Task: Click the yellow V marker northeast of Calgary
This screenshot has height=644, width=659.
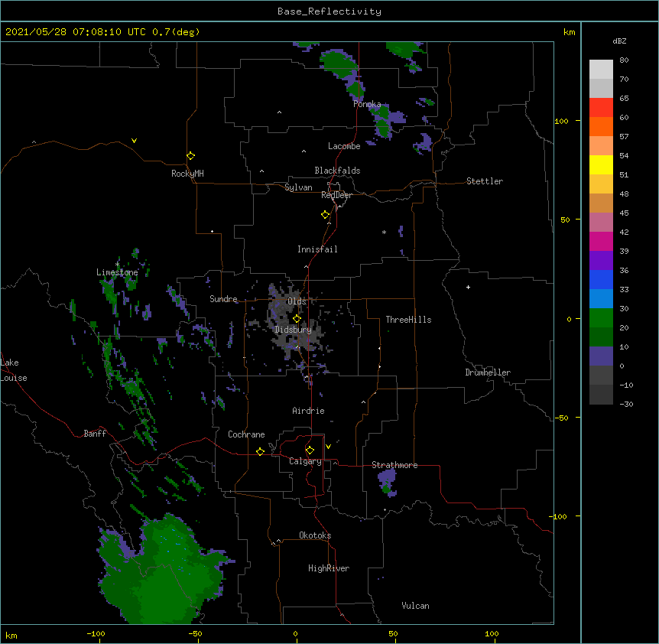Action: (328, 447)
